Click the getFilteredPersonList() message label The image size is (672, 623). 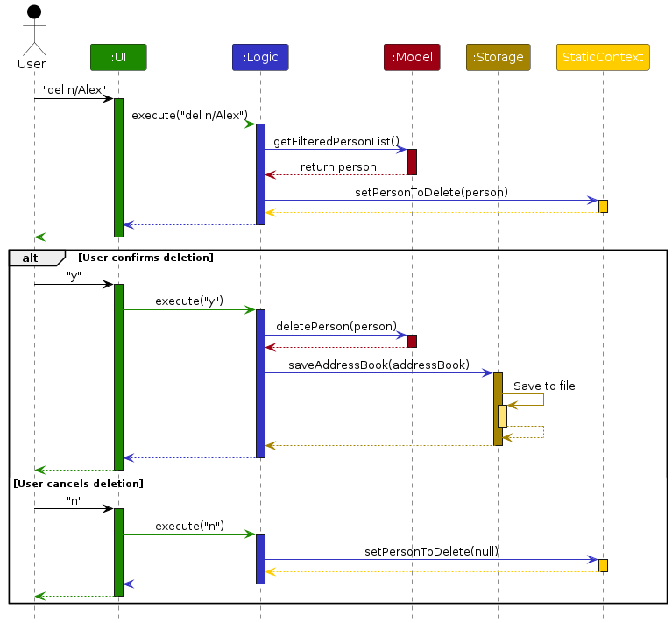(336, 141)
